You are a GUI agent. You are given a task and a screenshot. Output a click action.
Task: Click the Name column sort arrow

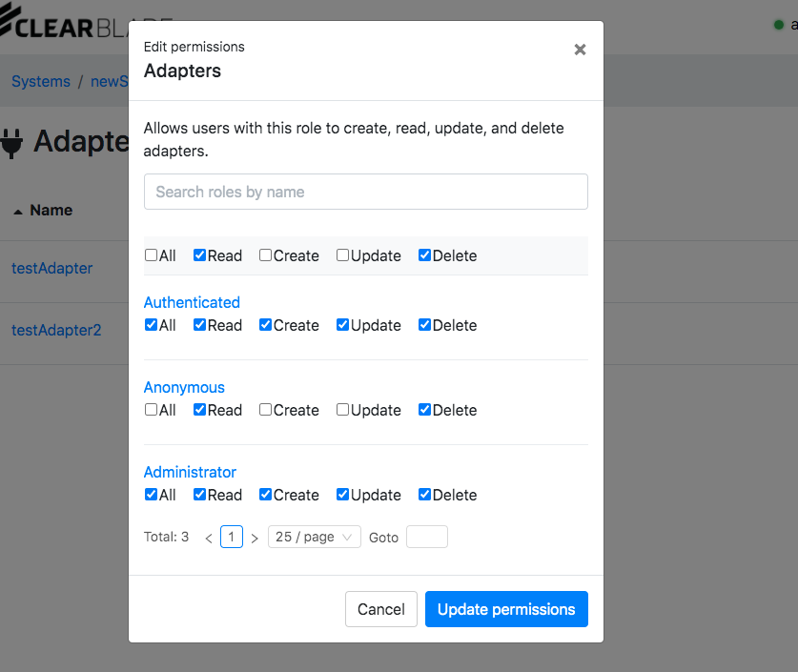(x=18, y=211)
